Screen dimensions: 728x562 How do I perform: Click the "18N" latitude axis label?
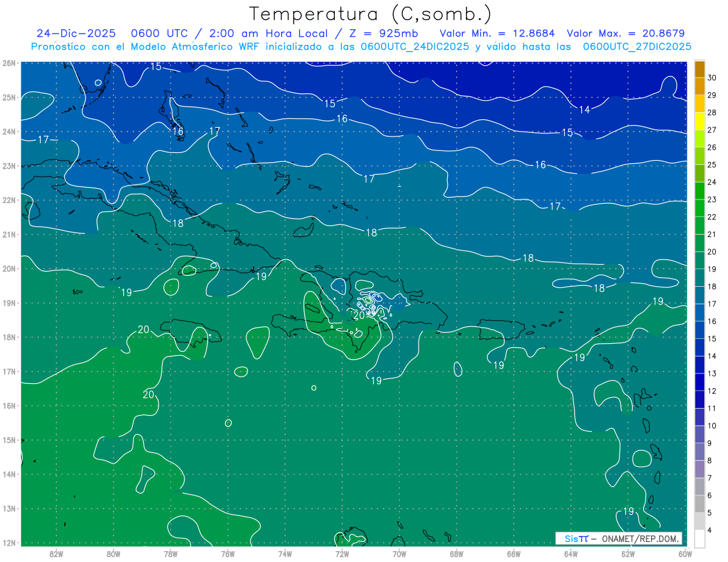coord(8,337)
